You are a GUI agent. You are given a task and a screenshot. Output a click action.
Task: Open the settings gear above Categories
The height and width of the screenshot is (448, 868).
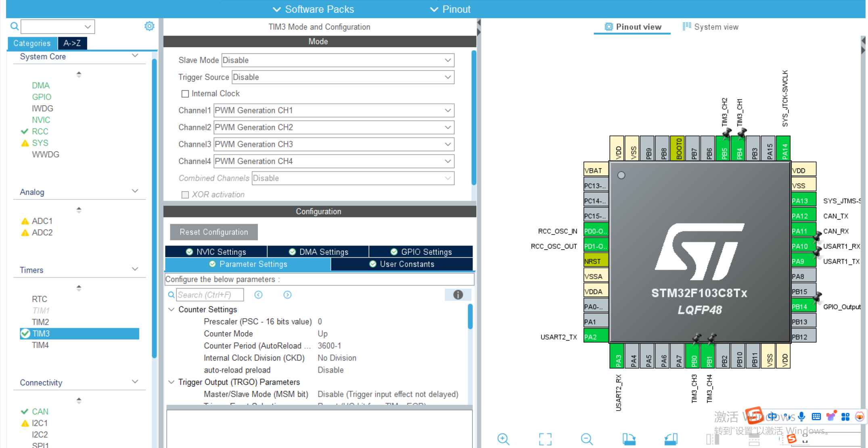149,26
